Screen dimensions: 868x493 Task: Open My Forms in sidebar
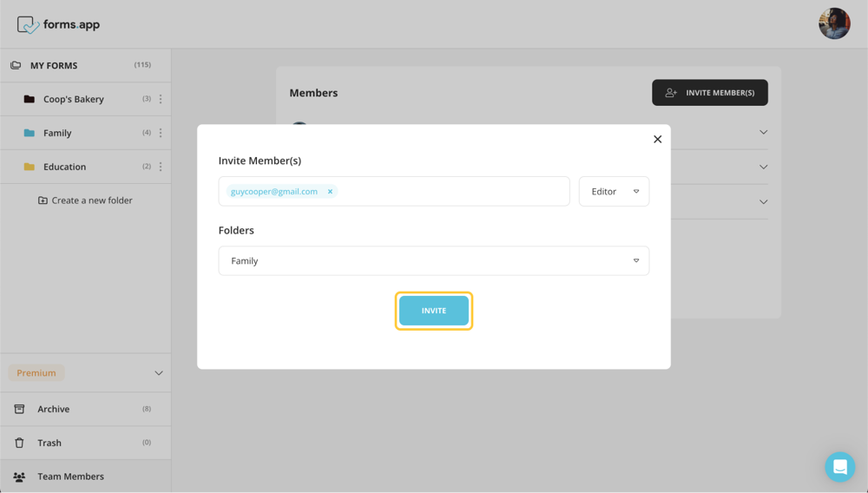(54, 65)
